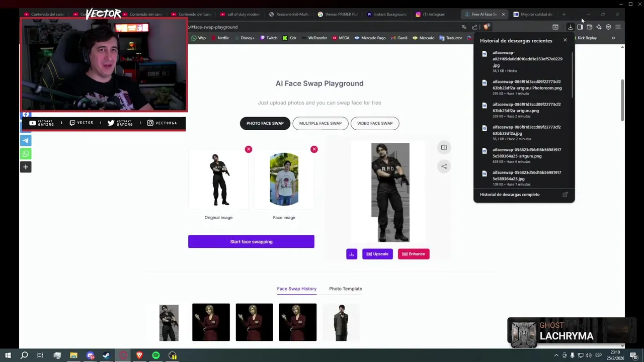Click the plus add icon in left sidebar
Image resolution: width=644 pixels, height=362 pixels.
tap(26, 167)
